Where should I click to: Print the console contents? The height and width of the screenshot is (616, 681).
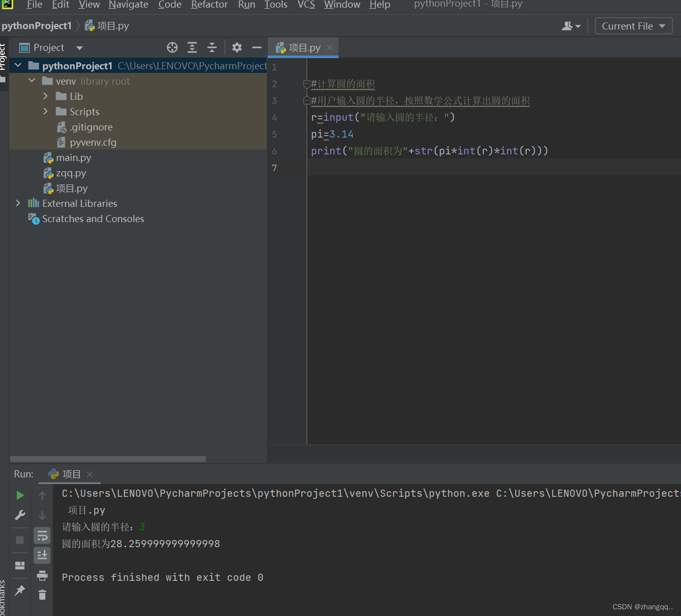point(42,575)
